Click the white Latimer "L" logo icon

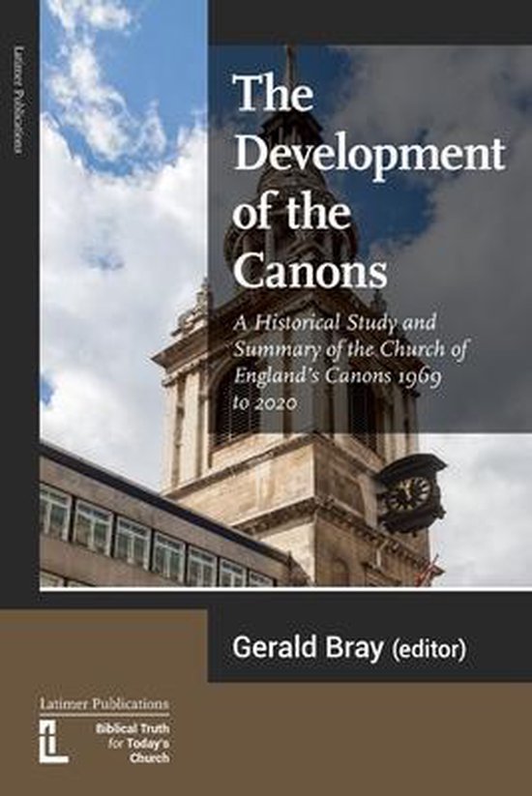pos(54,740)
